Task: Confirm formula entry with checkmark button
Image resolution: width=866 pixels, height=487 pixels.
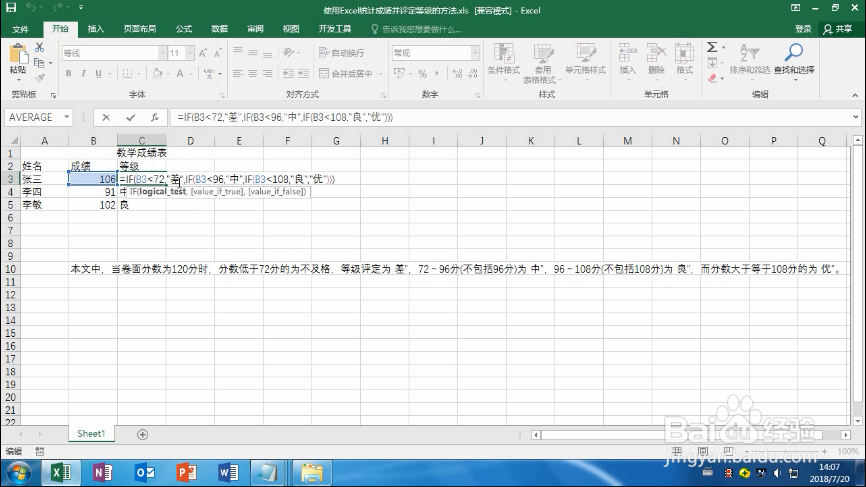Action: [x=130, y=117]
